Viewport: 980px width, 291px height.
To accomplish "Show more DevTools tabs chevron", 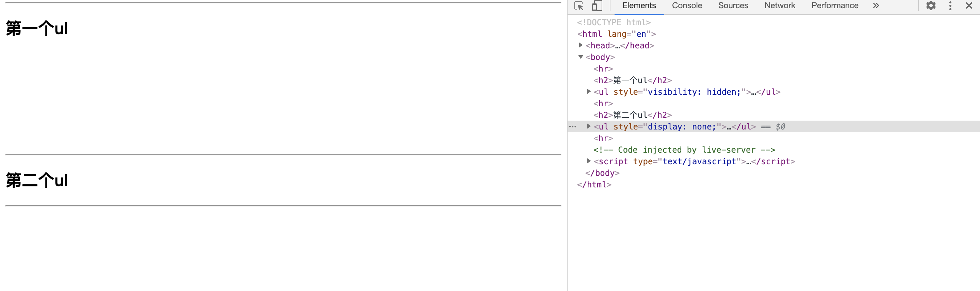I will [x=876, y=6].
